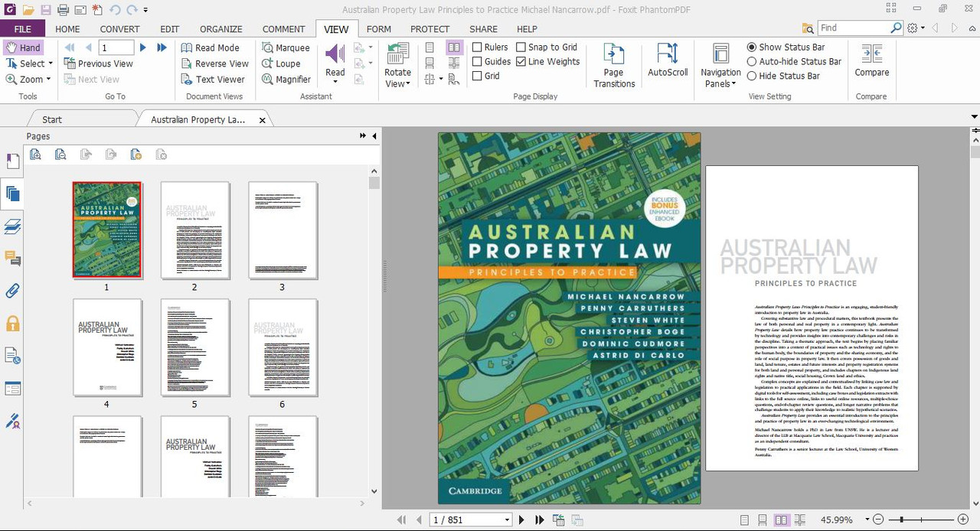Screen dimensions: 980x531
Task: Click advanced search folder icon beside Find
Action: click(x=808, y=28)
